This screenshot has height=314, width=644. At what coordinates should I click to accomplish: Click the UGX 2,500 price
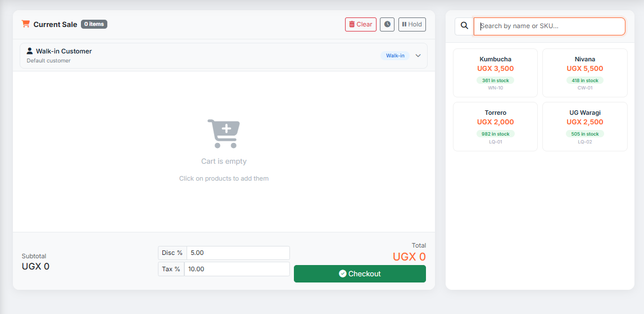pyautogui.click(x=585, y=122)
